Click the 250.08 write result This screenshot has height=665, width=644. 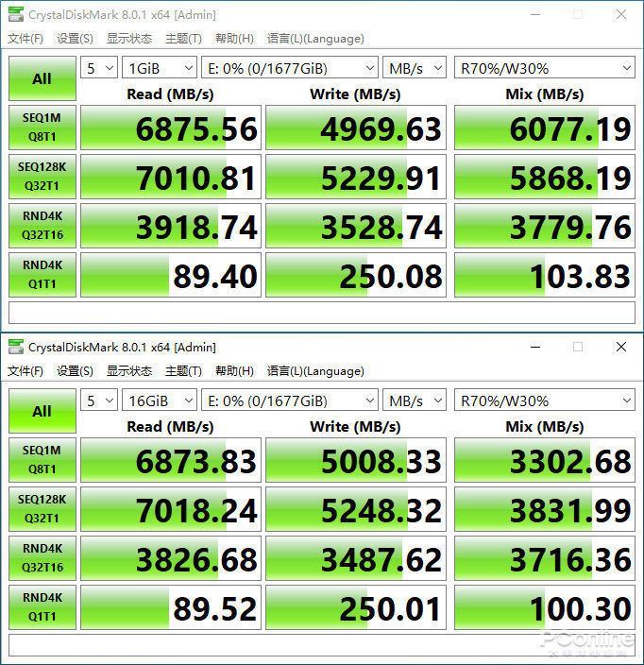[356, 275]
